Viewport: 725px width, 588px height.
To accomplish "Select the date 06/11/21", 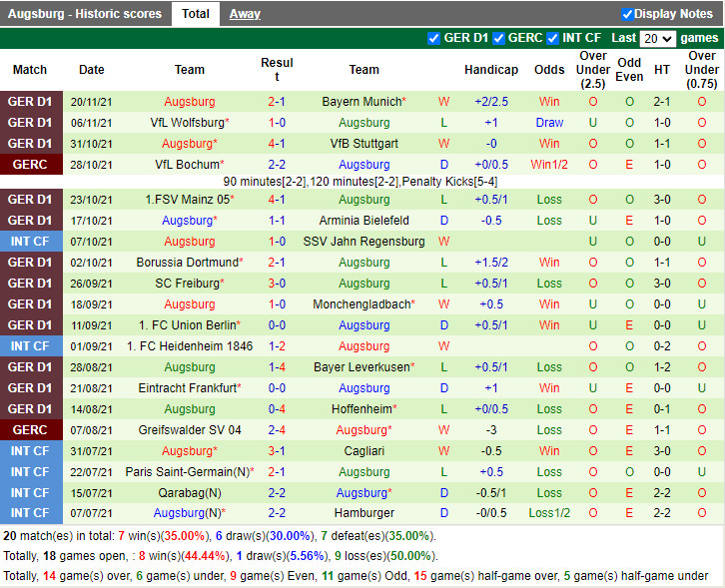I will tap(91, 123).
